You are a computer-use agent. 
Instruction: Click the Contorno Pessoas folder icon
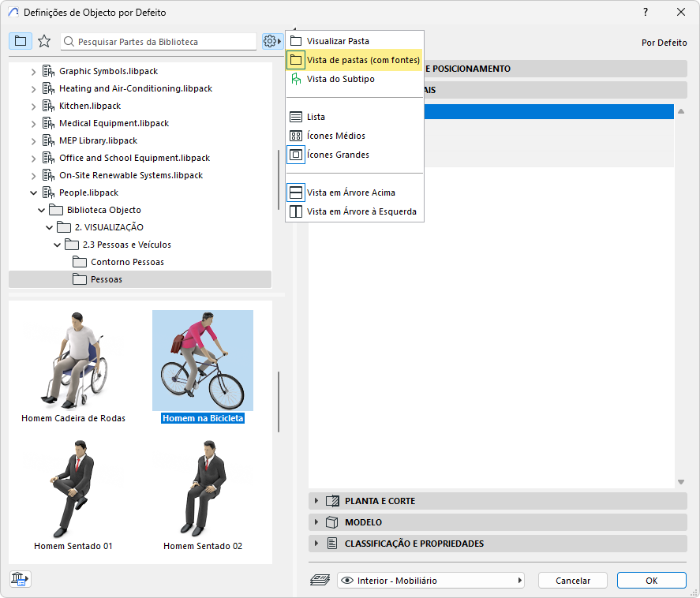[x=80, y=262]
